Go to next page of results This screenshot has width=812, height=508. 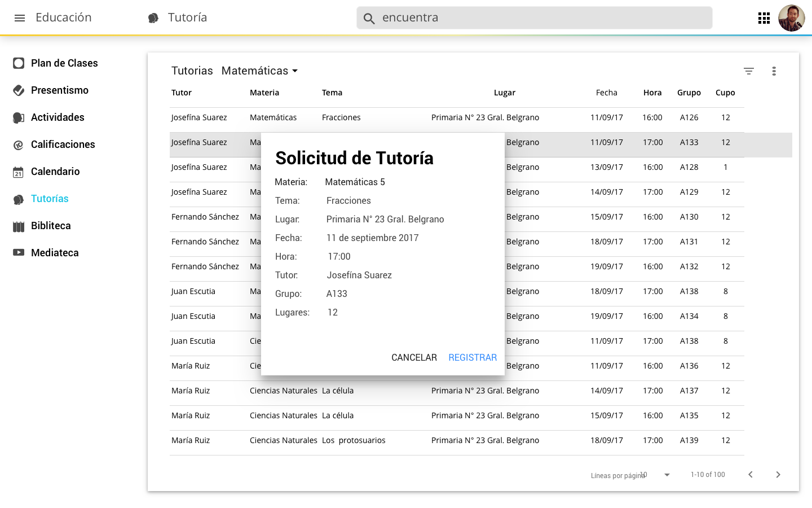pyautogui.click(x=778, y=475)
